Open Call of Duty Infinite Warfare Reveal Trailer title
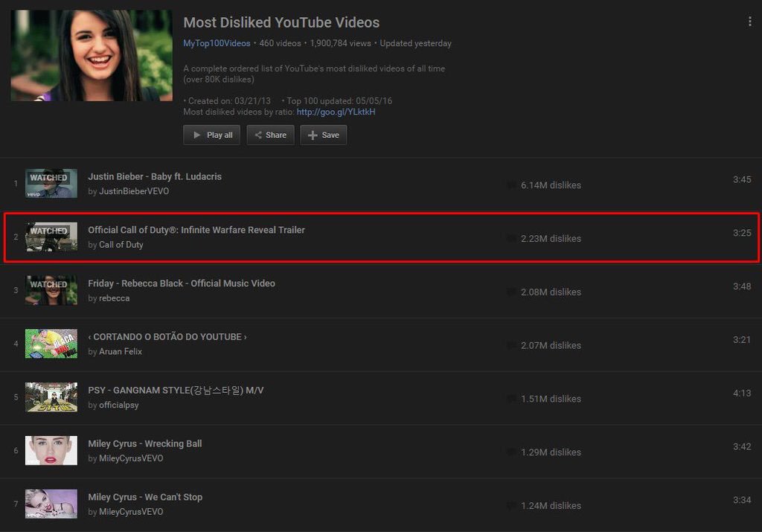 tap(196, 230)
